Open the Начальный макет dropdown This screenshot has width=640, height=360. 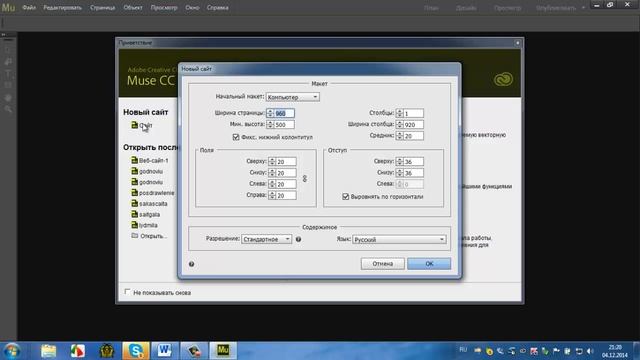[293, 97]
